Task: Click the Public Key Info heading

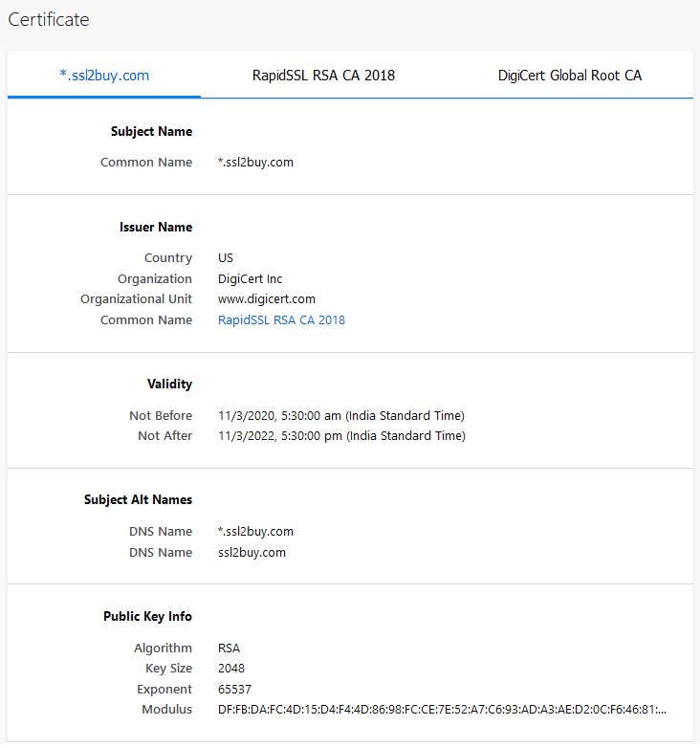Action: click(148, 616)
